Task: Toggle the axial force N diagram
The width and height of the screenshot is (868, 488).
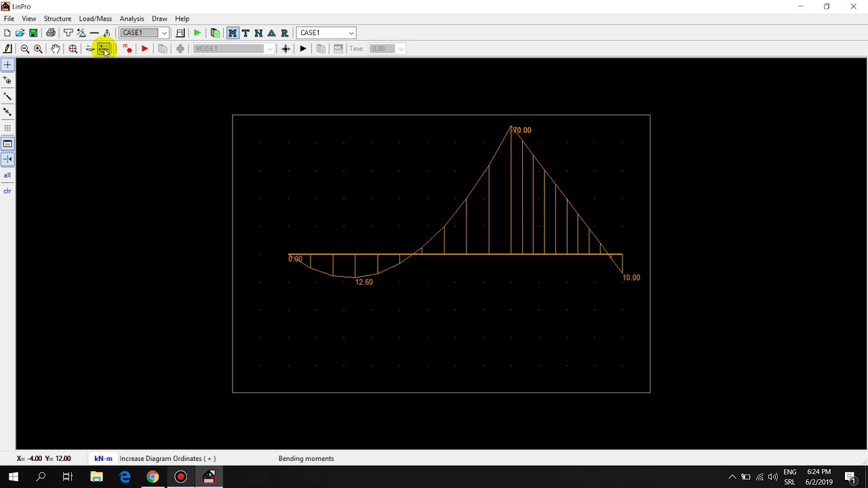Action: pos(258,33)
